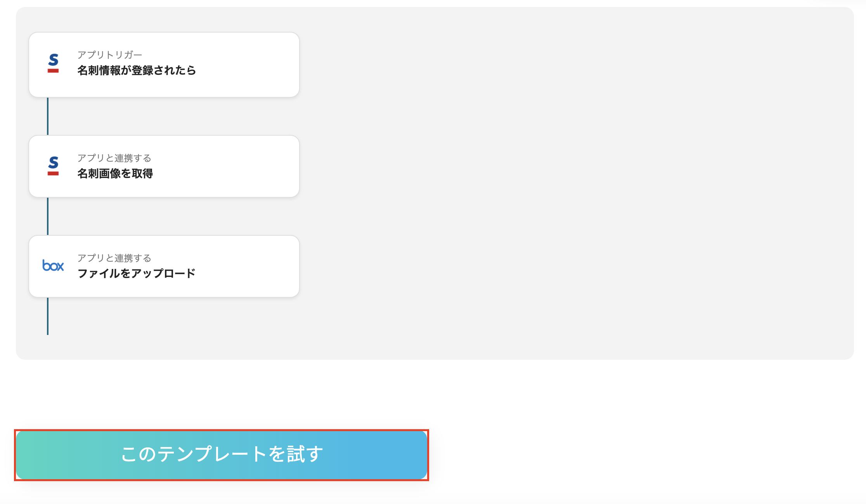Select the Sansan icon on the trigger card

pos(53,63)
